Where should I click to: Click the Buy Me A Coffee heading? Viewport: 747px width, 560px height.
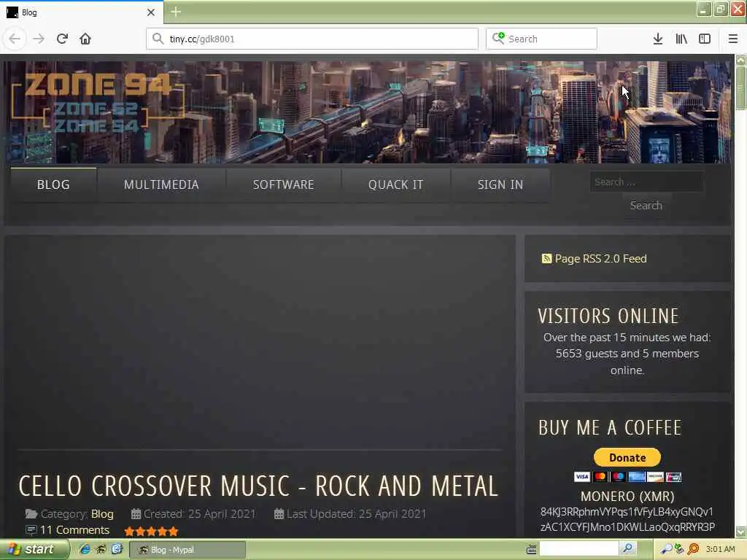click(x=610, y=427)
